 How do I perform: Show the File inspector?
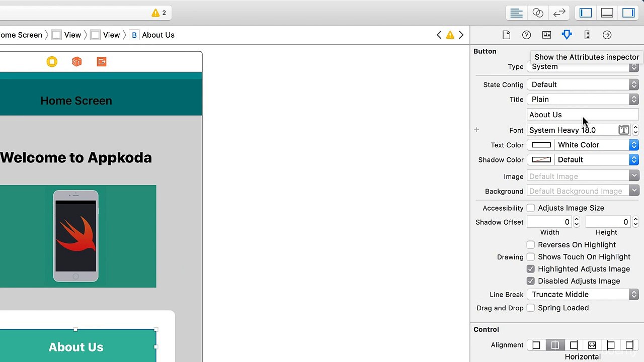(506, 35)
